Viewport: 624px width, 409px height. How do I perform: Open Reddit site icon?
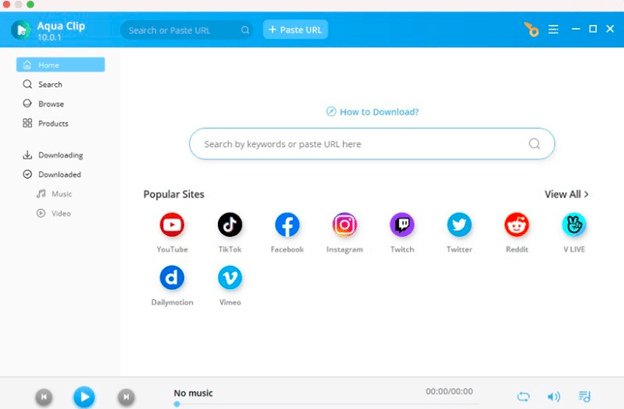coord(517,225)
